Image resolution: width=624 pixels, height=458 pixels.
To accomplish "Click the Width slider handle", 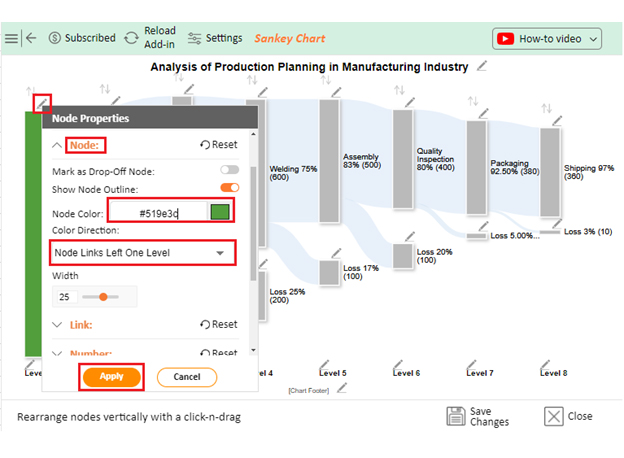I will tap(103, 297).
